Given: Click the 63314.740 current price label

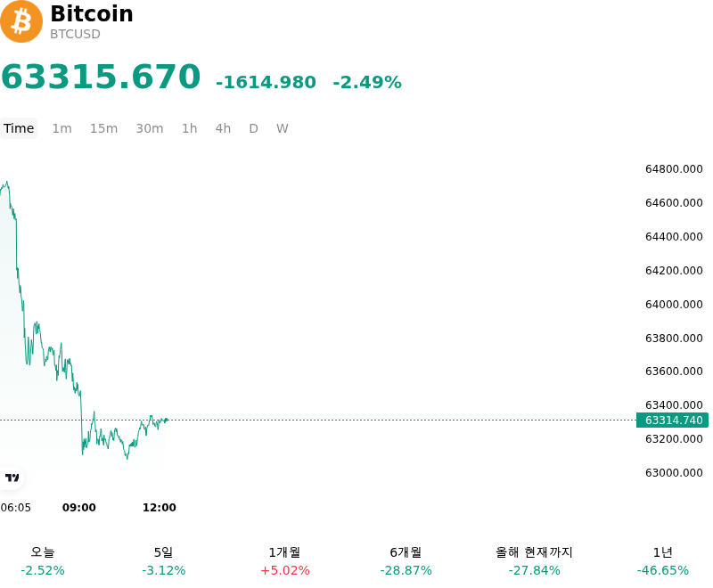Looking at the screenshot, I should tap(673, 420).
